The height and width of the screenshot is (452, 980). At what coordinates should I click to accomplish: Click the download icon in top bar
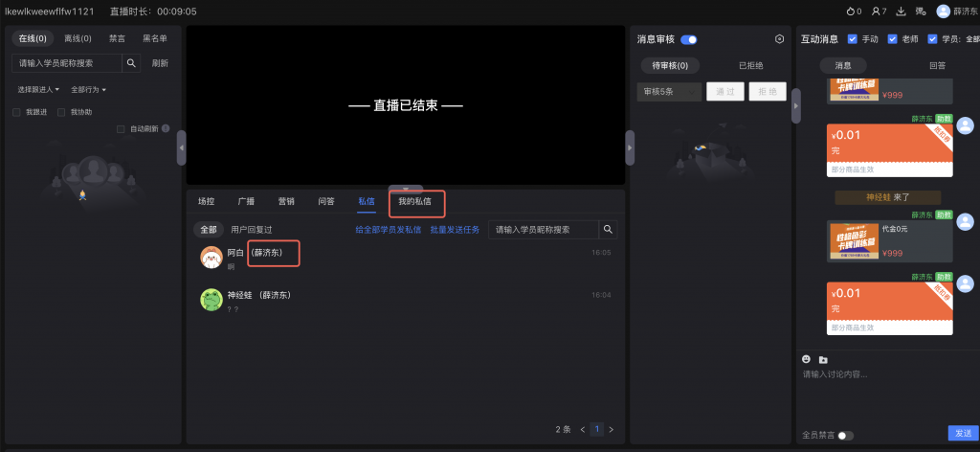point(901,11)
